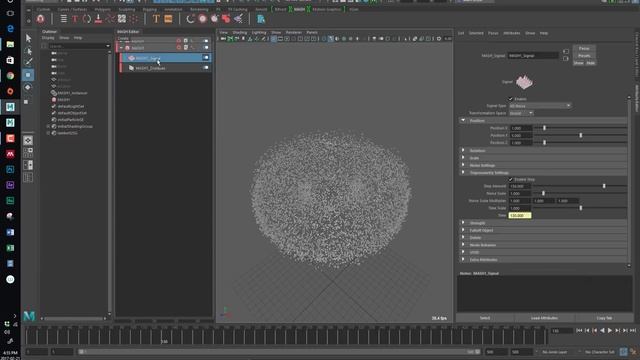
Task: Open the Lighting menu in the viewport
Action: coord(259,32)
